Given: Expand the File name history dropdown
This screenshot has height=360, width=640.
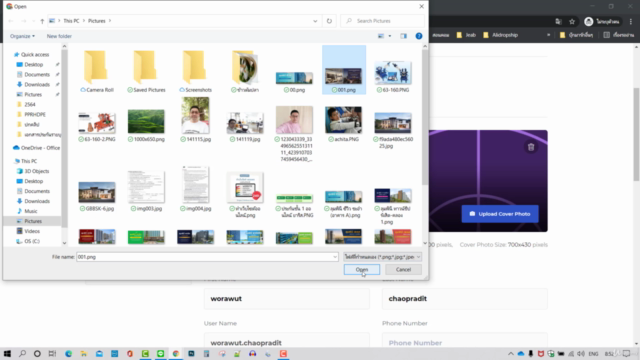Looking at the screenshot, I should (335, 257).
